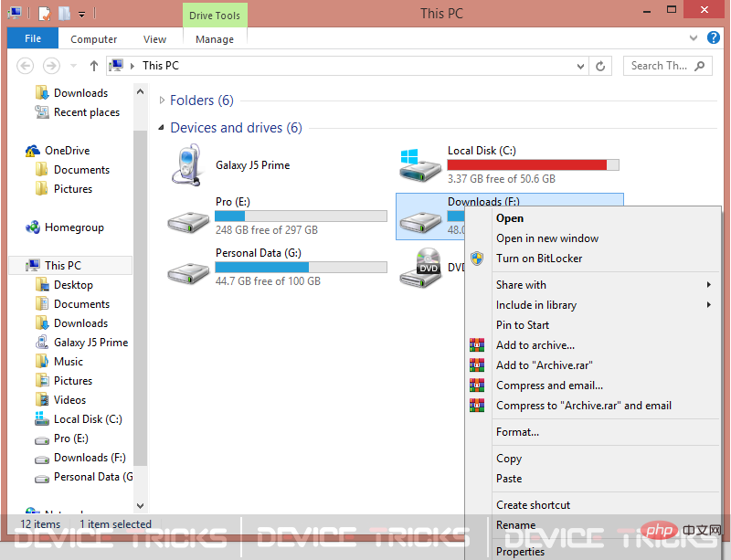Click the This PC icon in address bar
This screenshot has height=560, width=731.
116,65
